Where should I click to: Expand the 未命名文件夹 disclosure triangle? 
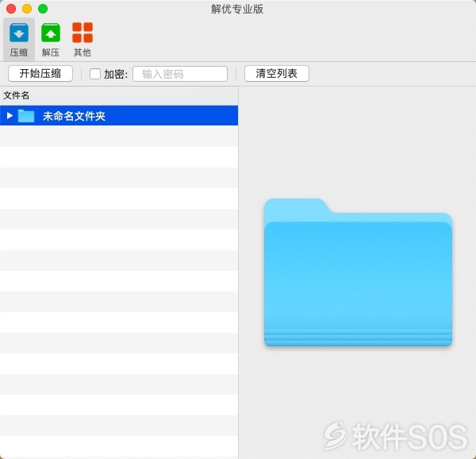point(10,116)
